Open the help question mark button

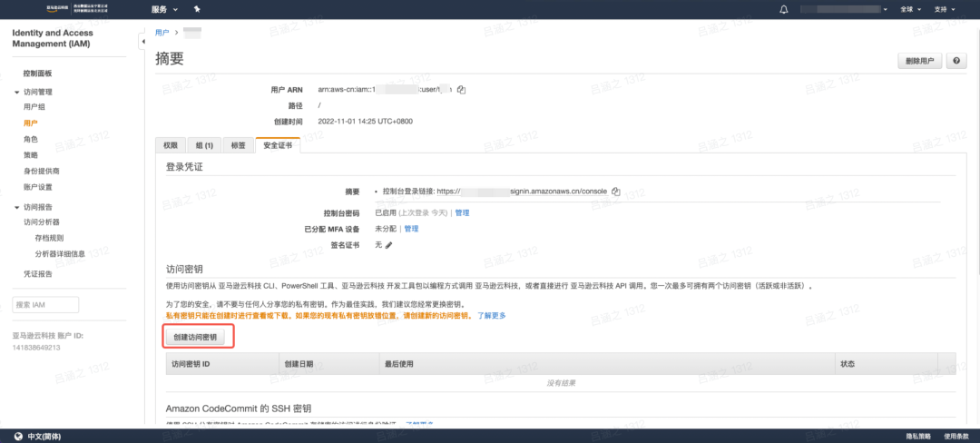pos(956,61)
